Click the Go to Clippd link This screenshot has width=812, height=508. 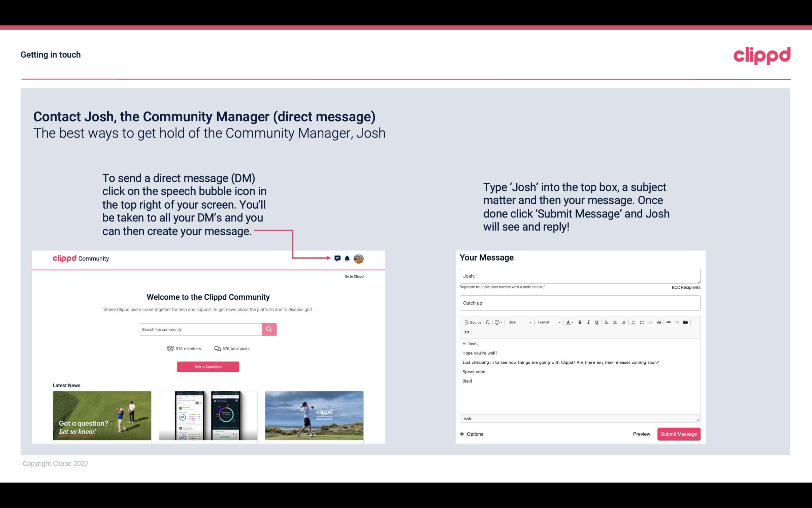(353, 276)
